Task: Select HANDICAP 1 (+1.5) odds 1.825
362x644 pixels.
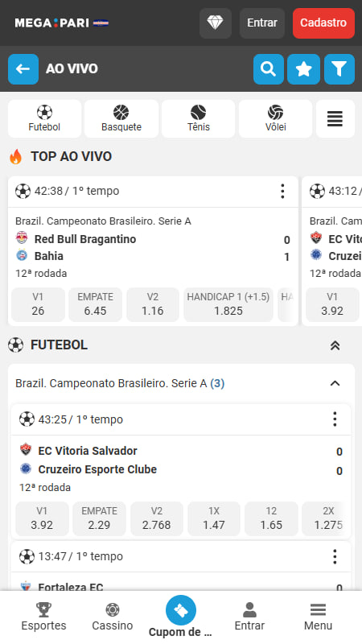Action: tap(228, 304)
